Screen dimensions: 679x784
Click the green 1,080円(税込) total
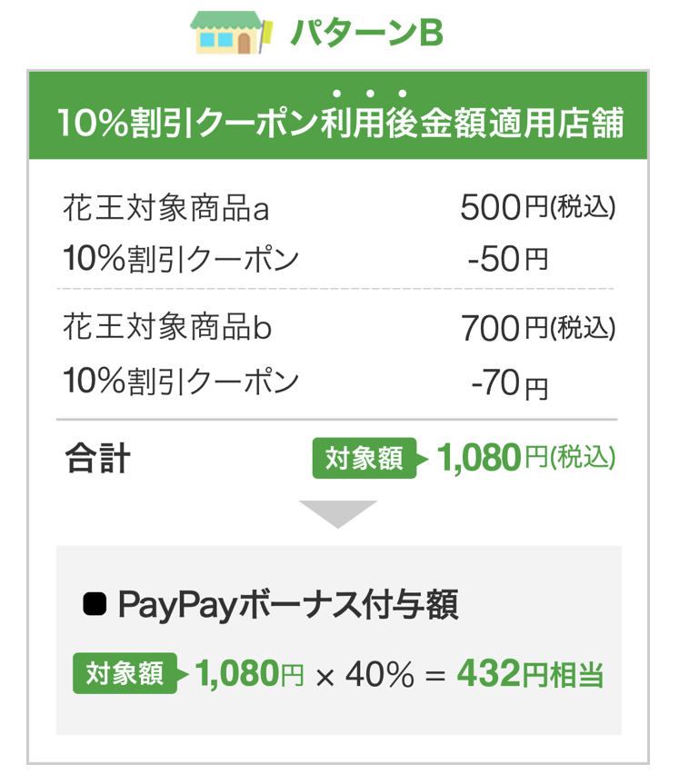point(526,458)
